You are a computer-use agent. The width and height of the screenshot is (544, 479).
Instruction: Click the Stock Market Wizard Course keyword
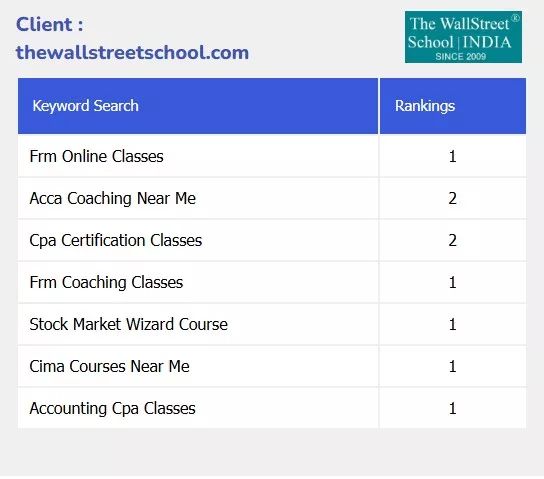coord(128,324)
